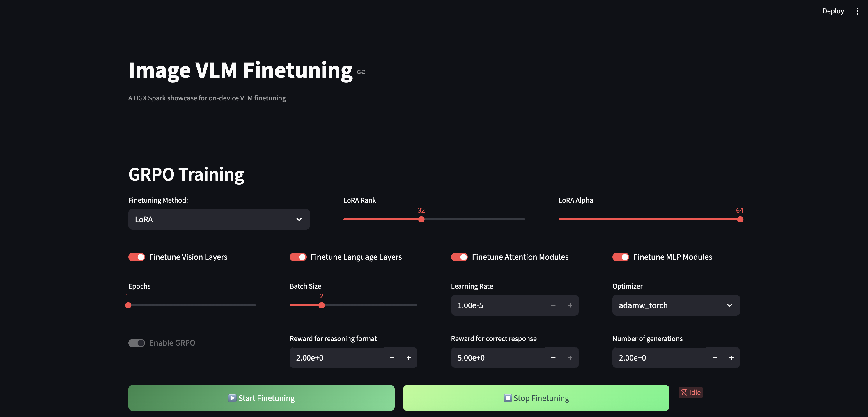Image resolution: width=868 pixels, height=417 pixels.
Task: Click Deploy in the top bar
Action: [x=833, y=11]
